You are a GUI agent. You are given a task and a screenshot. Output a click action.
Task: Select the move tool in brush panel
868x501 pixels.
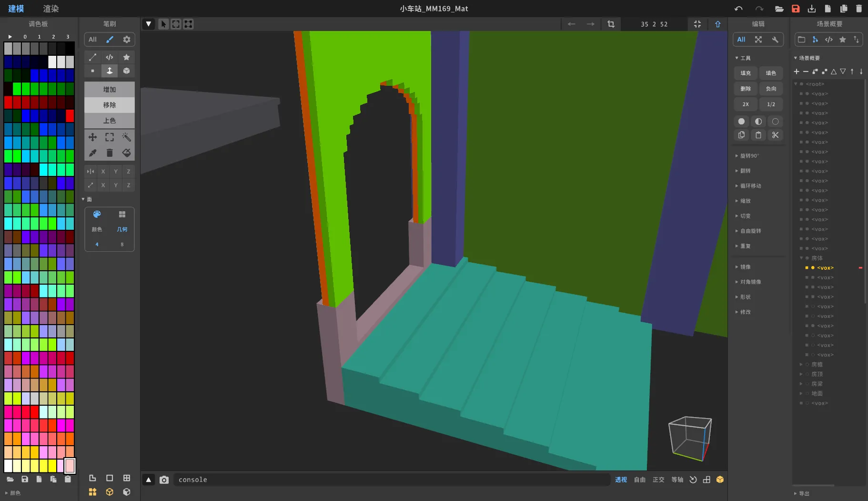point(92,137)
